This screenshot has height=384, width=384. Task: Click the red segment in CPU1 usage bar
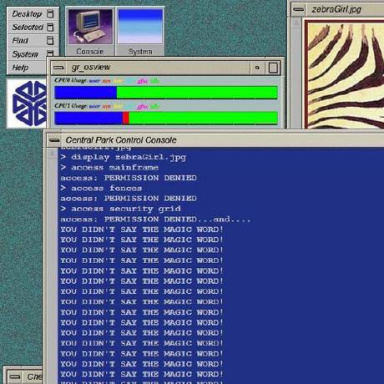[x=126, y=118]
